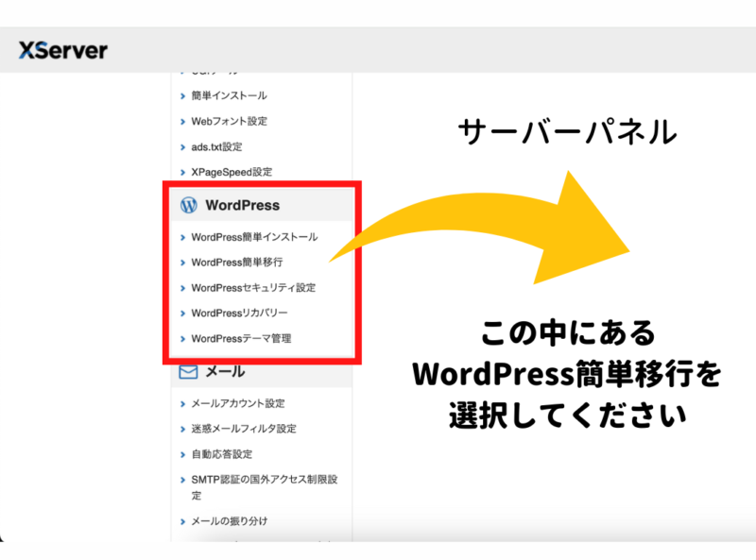Click the mail envelope icon
Screen dimensions: 756x560
[x=188, y=371]
